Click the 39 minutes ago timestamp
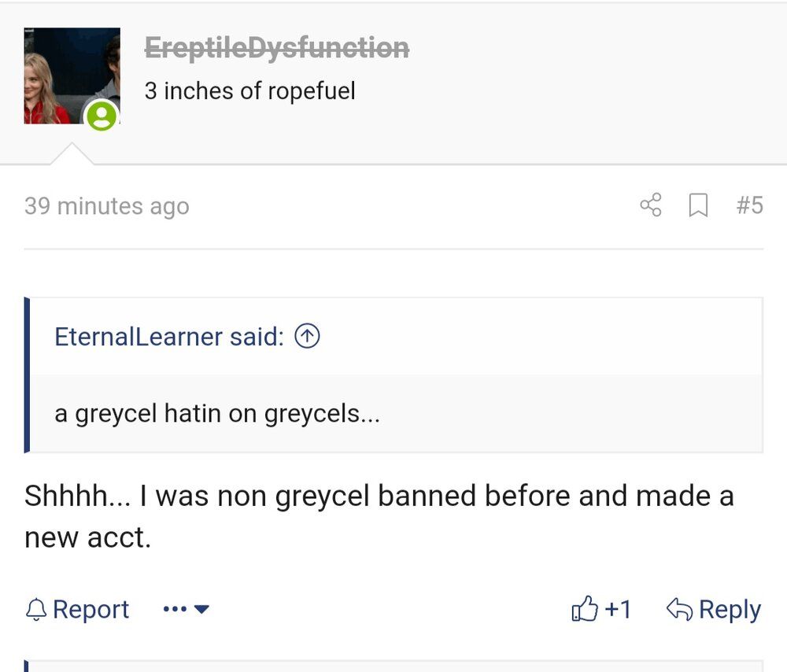This screenshot has height=672, width=787. coord(107,205)
